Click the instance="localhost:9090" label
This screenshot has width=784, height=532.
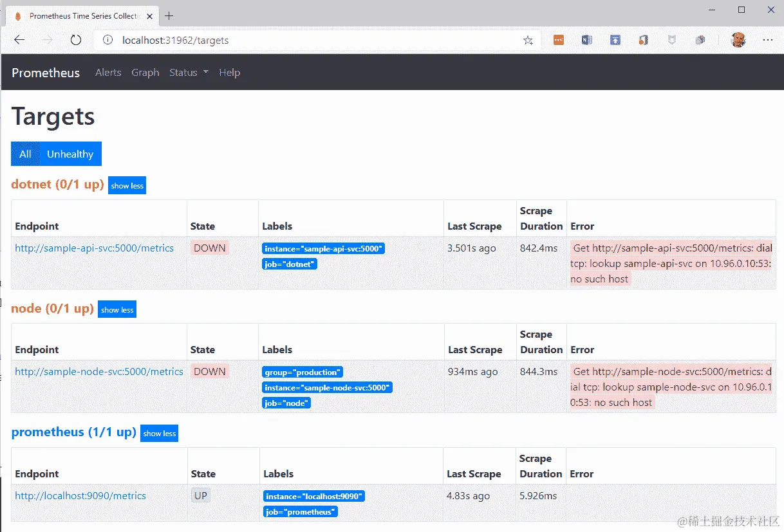pos(314,496)
